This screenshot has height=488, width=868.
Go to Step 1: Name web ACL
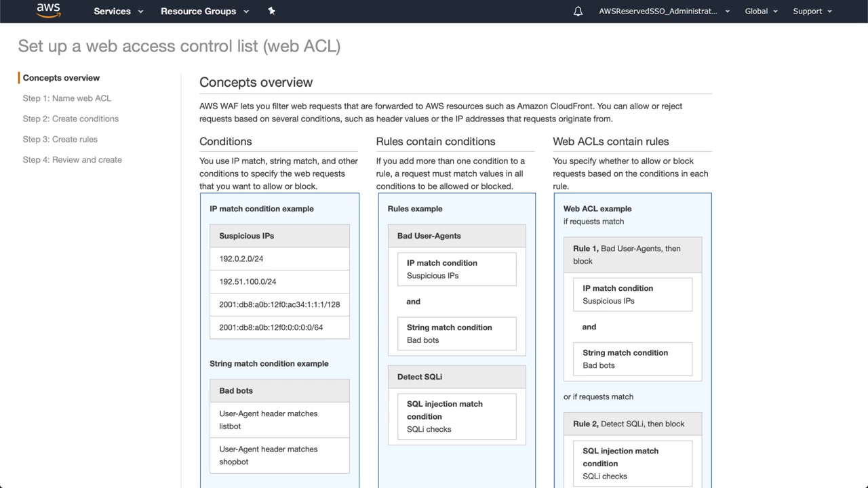tap(67, 98)
